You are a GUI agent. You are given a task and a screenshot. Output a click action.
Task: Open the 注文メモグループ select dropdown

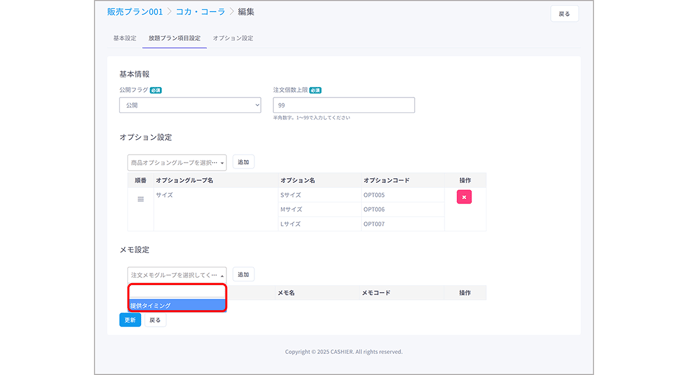pos(177,275)
